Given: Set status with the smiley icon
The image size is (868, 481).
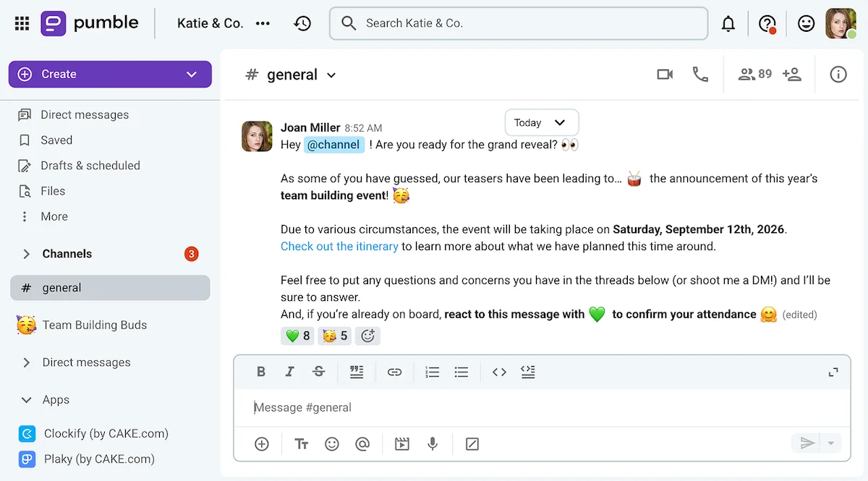Looking at the screenshot, I should [x=806, y=23].
